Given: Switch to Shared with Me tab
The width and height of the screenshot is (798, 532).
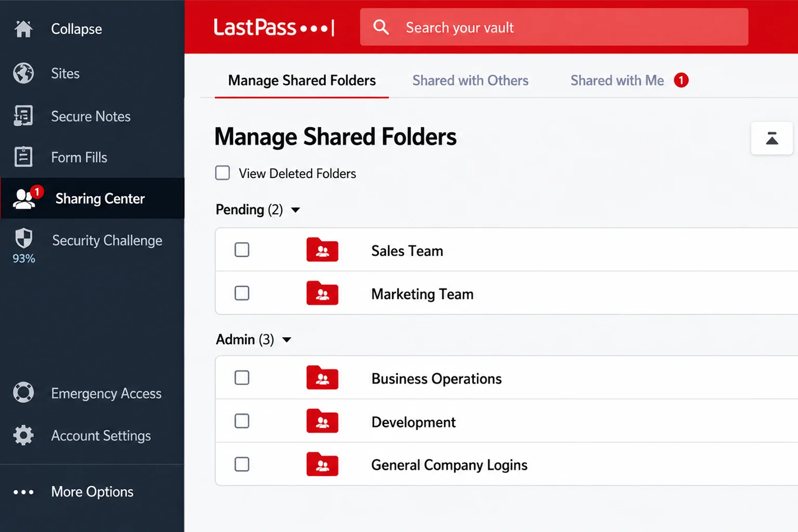Looking at the screenshot, I should [617, 81].
